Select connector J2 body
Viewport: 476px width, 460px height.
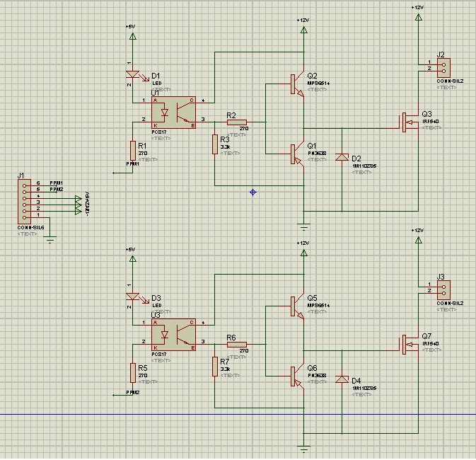tap(444, 68)
